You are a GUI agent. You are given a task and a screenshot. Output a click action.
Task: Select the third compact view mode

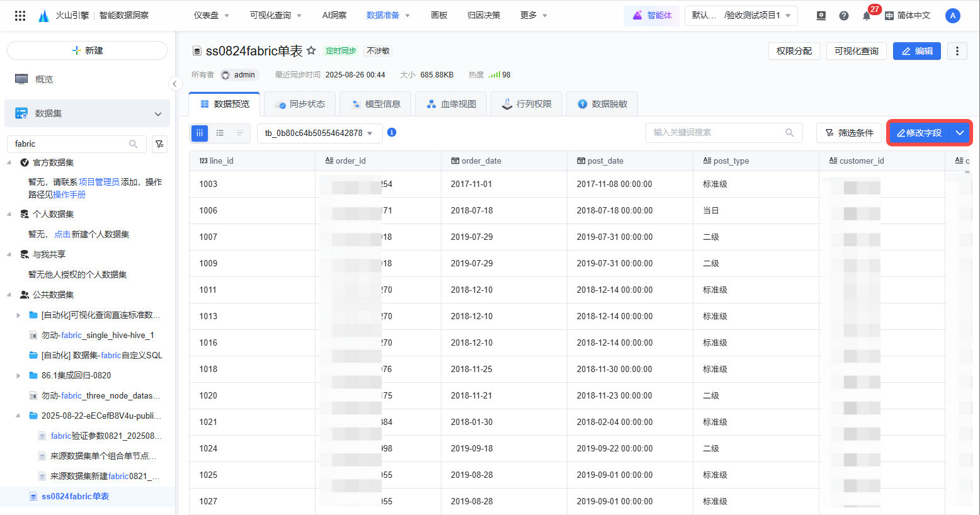pyautogui.click(x=240, y=133)
